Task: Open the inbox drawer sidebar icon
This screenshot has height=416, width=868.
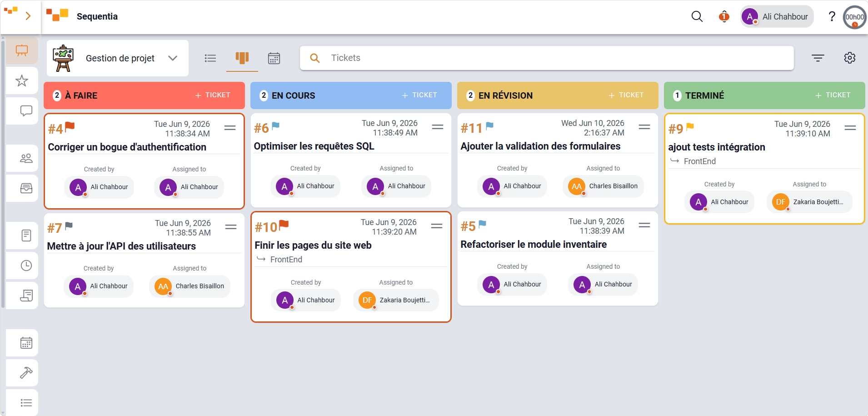Action: [x=26, y=188]
